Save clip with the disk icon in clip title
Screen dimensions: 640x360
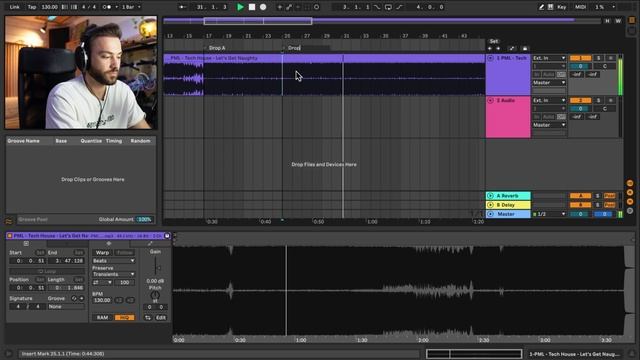[x=167, y=236]
